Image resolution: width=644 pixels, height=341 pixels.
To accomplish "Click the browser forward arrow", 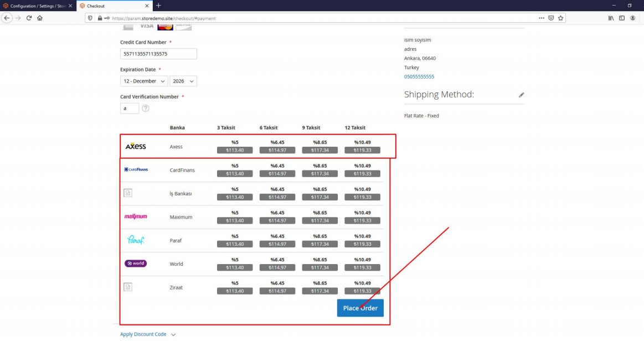I will click(x=18, y=18).
